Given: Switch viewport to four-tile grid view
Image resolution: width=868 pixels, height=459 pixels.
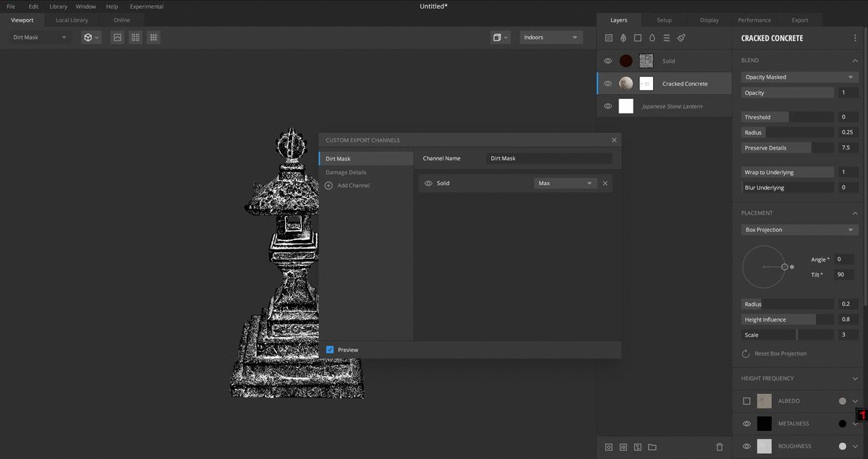Looking at the screenshot, I should click(x=135, y=37).
